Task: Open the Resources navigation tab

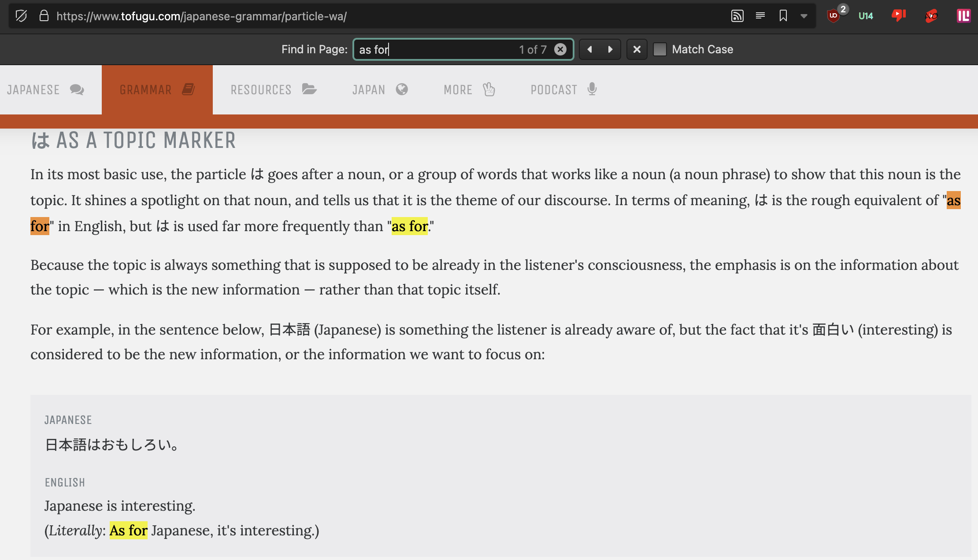Action: pyautogui.click(x=273, y=90)
